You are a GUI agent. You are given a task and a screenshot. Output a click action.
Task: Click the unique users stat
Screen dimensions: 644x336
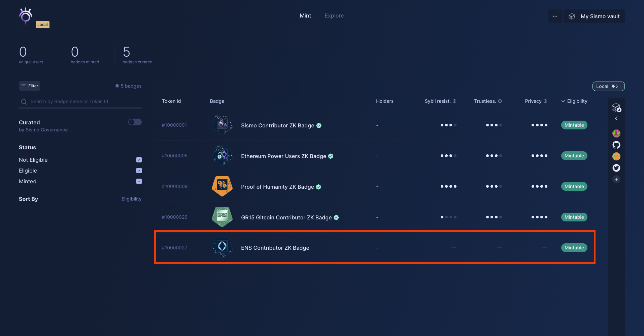(31, 55)
